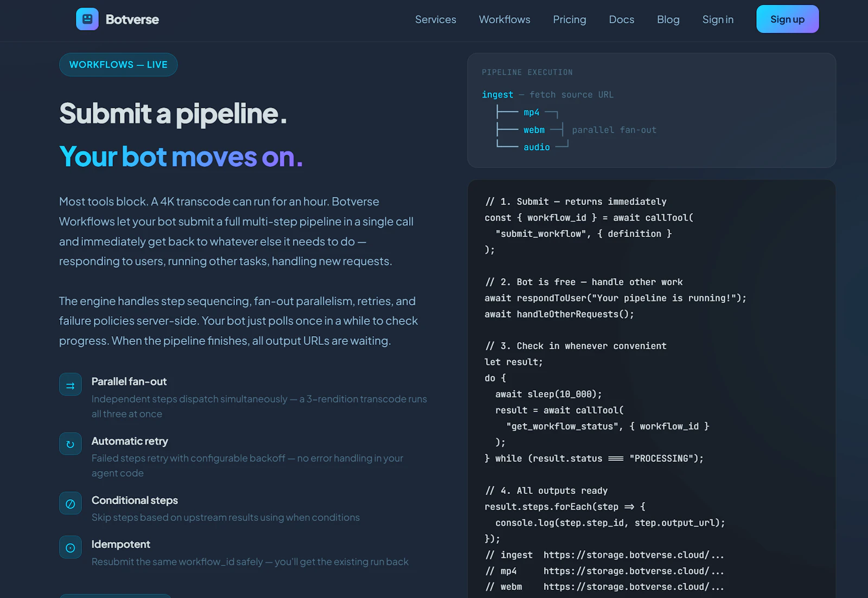Click the '// ingest https://storage...' output line
Viewport: 868px width, 598px height.
click(x=604, y=555)
